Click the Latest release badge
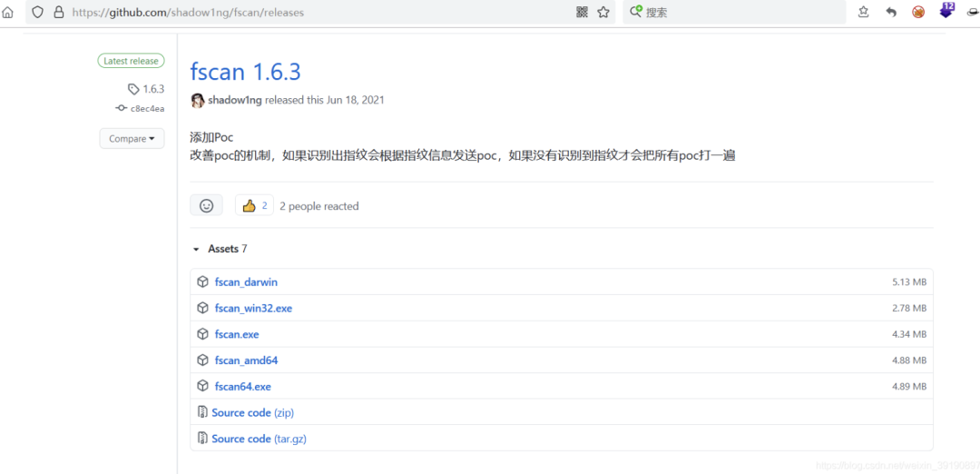This screenshot has height=474, width=980. 132,61
